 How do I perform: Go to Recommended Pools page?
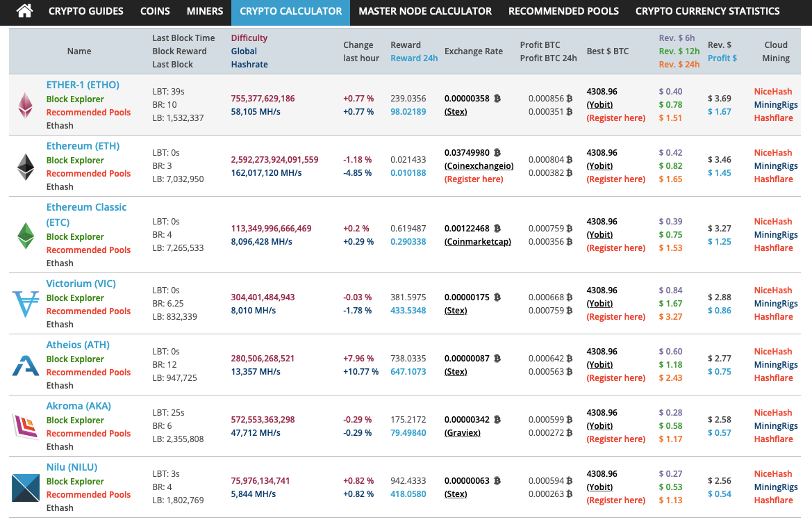pos(563,11)
